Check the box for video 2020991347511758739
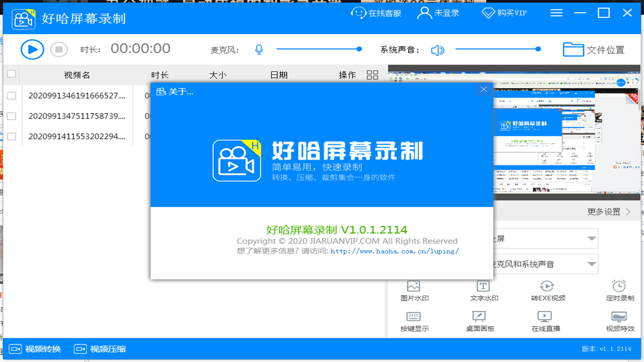 click(x=11, y=116)
